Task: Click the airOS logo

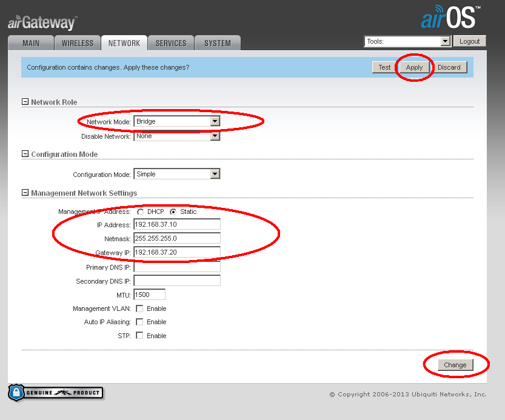Action: pos(450,17)
